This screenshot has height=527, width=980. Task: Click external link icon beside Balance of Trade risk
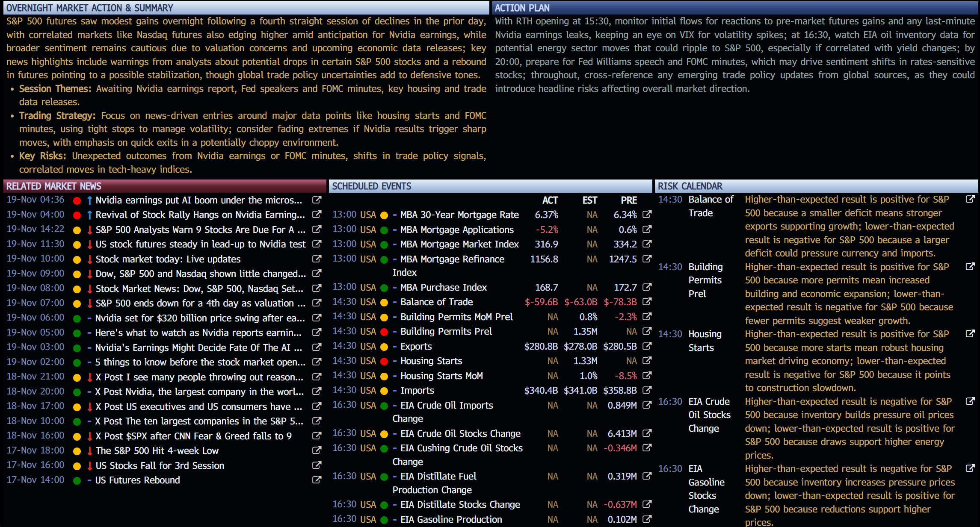click(970, 199)
